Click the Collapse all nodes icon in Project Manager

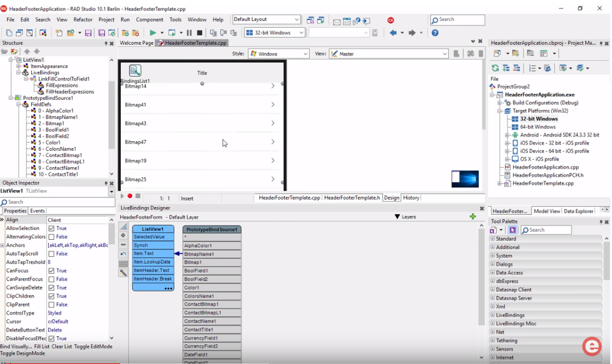[x=516, y=68]
